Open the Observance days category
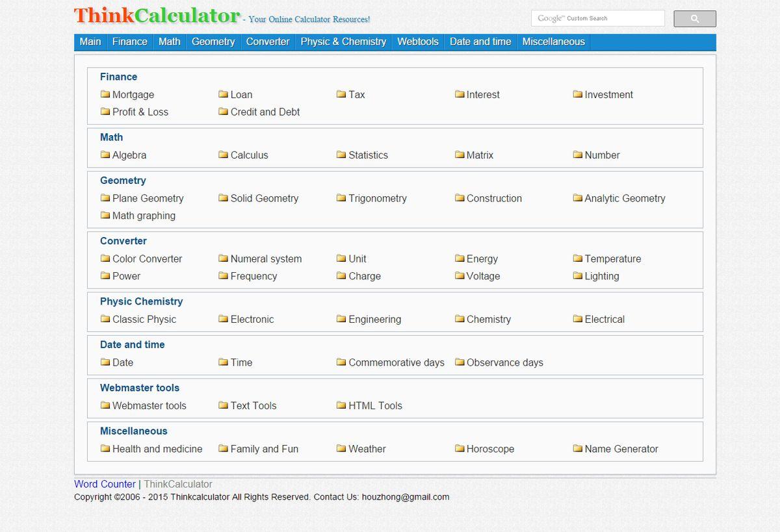 505,362
